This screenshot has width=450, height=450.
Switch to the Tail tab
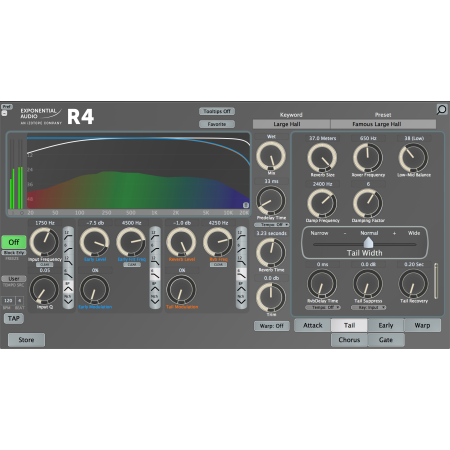[x=349, y=325]
